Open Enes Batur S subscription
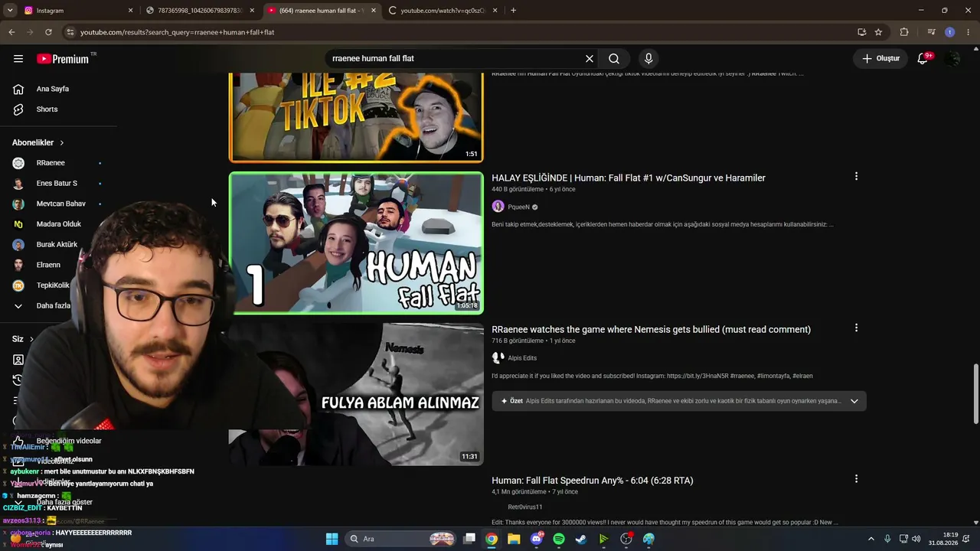The image size is (980, 551). click(x=57, y=184)
